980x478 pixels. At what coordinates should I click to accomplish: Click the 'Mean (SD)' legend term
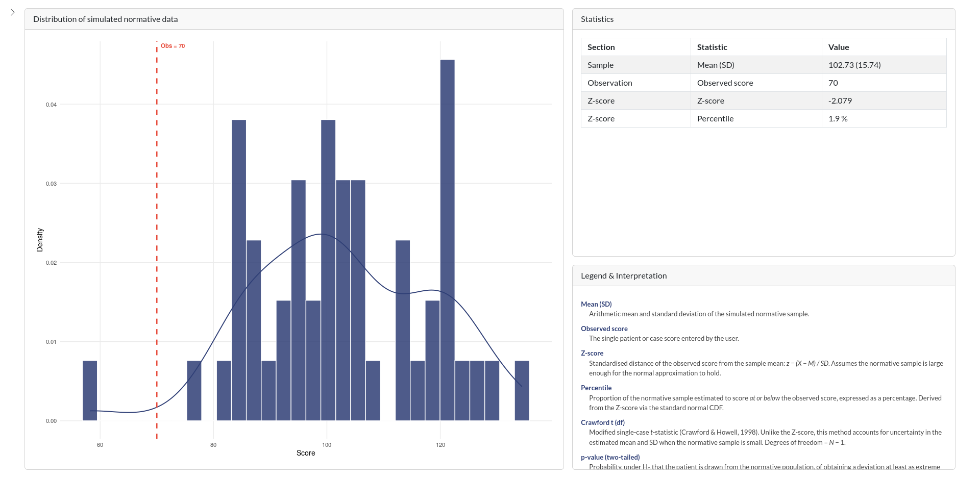(x=596, y=304)
